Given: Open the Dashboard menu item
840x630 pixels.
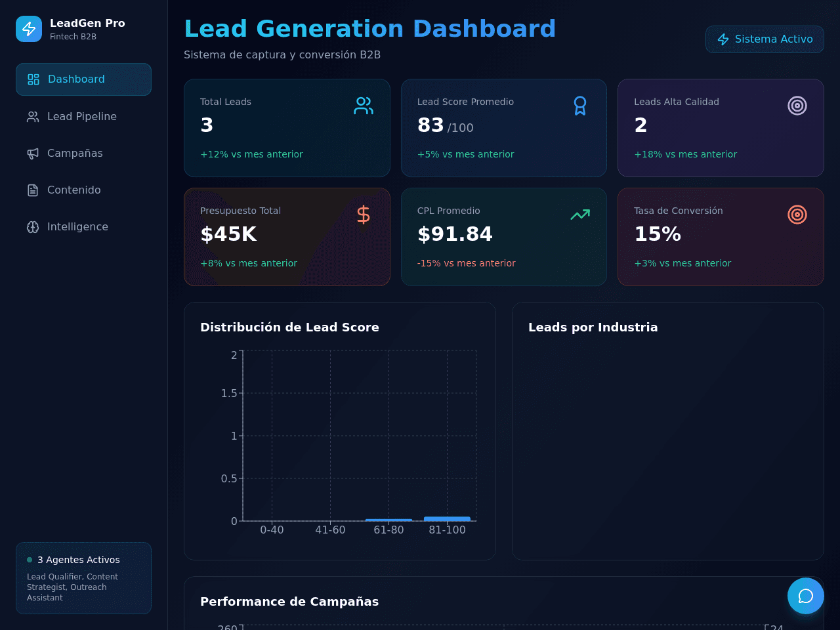Looking at the screenshot, I should click(x=83, y=79).
